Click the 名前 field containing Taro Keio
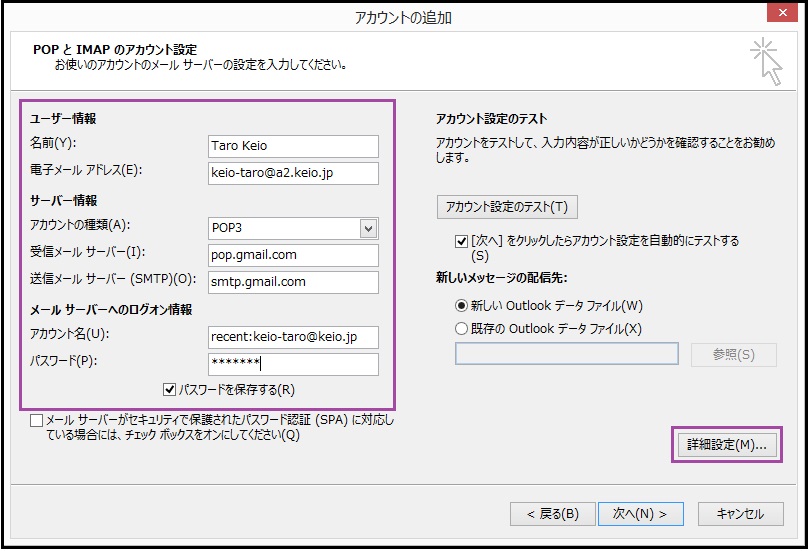Viewport: 810px width, 551px height. click(x=293, y=146)
